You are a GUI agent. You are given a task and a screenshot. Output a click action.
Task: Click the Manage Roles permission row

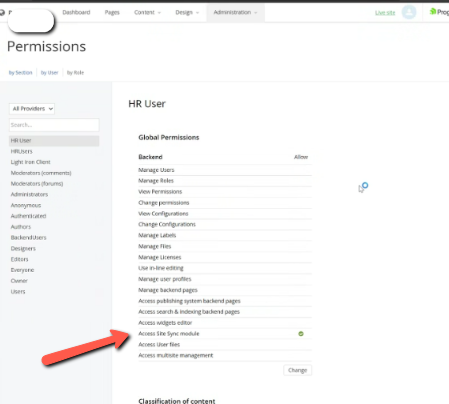pos(225,181)
